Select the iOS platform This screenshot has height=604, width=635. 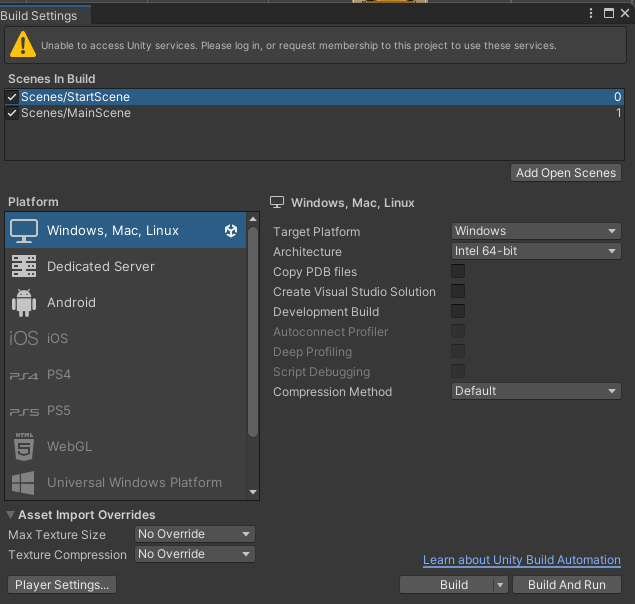pos(126,338)
